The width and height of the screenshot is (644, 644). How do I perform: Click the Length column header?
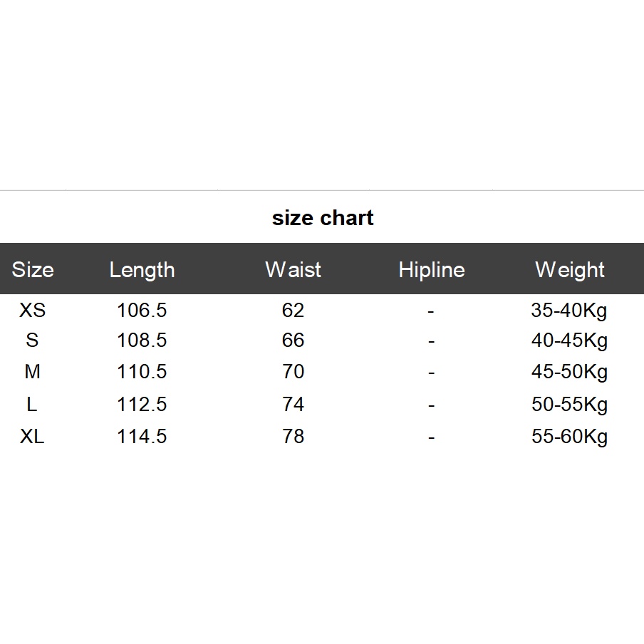pos(142,269)
